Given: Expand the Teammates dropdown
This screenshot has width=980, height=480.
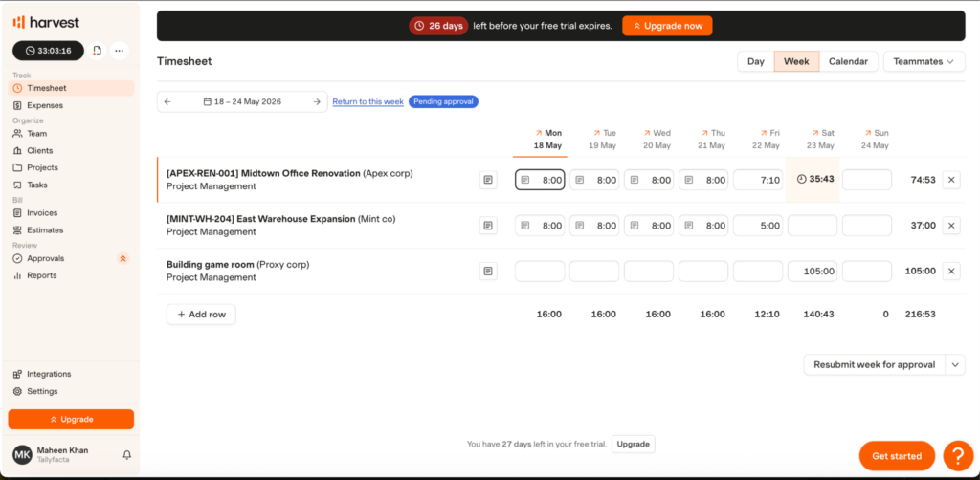Looking at the screenshot, I should click(924, 62).
